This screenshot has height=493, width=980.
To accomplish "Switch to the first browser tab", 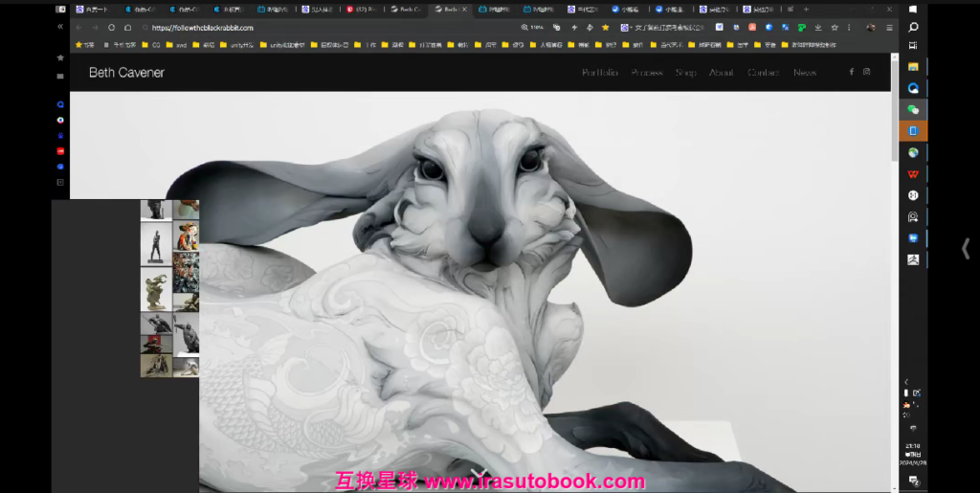I will (x=94, y=10).
